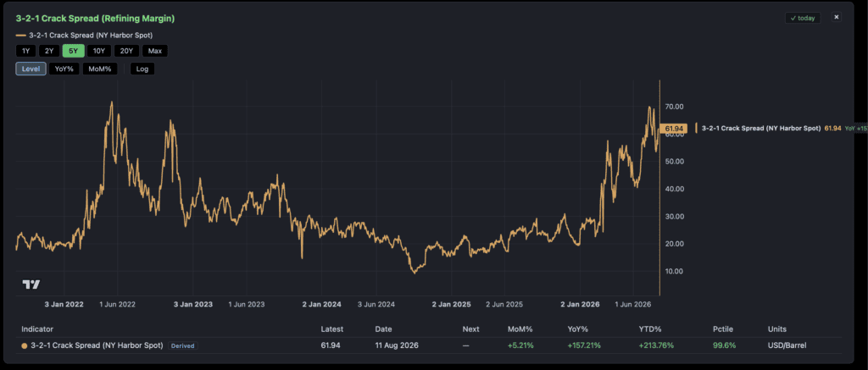Choose the 10Y time range
Image resolution: width=868 pixels, height=370 pixels.
point(98,52)
